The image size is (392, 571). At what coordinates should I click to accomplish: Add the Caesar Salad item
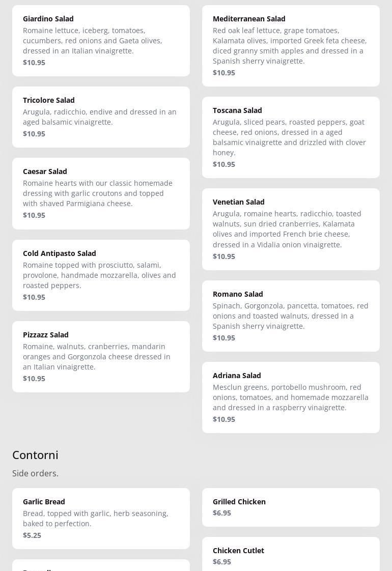pyautogui.click(x=101, y=193)
